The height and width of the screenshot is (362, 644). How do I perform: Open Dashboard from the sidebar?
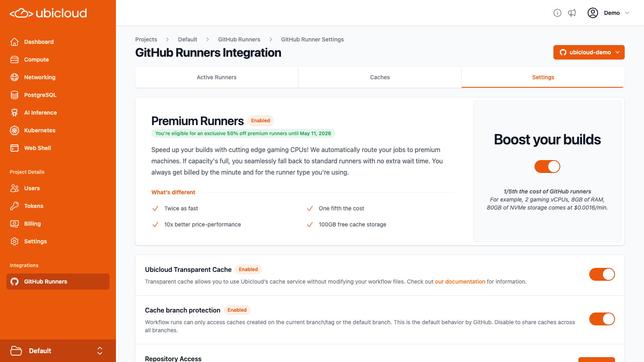(x=58, y=42)
